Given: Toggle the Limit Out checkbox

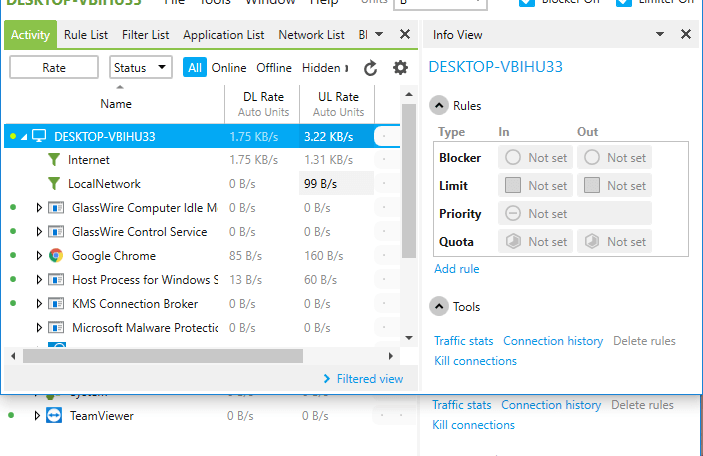Looking at the screenshot, I should [x=592, y=185].
